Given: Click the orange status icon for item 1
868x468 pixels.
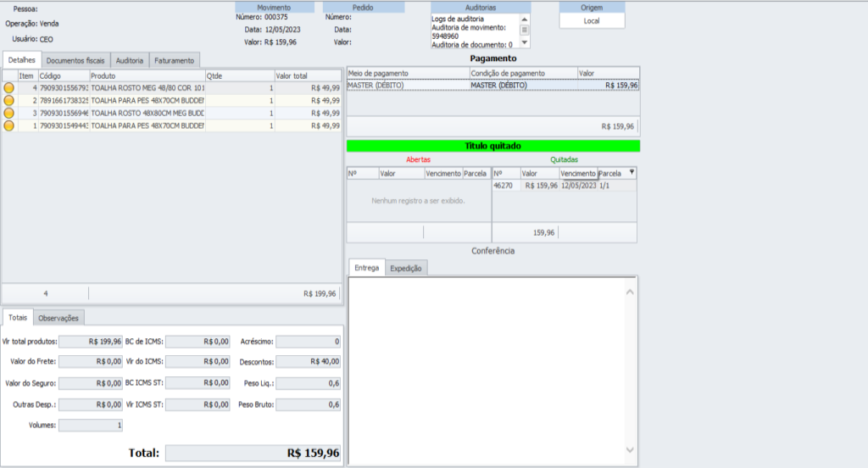Looking at the screenshot, I should pyautogui.click(x=9, y=125).
